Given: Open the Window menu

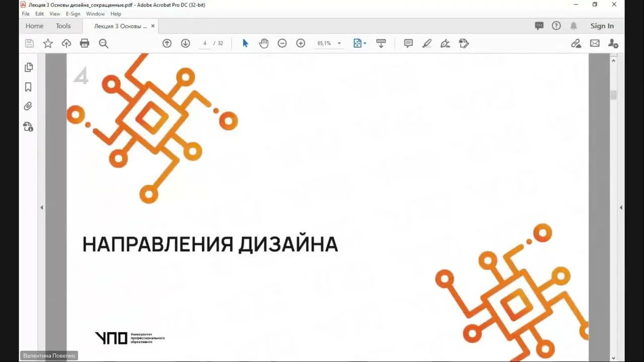Looking at the screenshot, I should click(96, 14).
